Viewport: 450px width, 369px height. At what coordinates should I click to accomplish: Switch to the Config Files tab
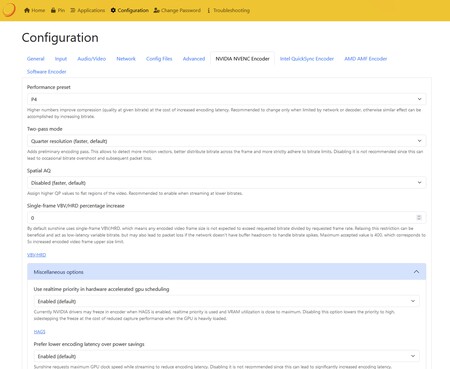tap(159, 59)
